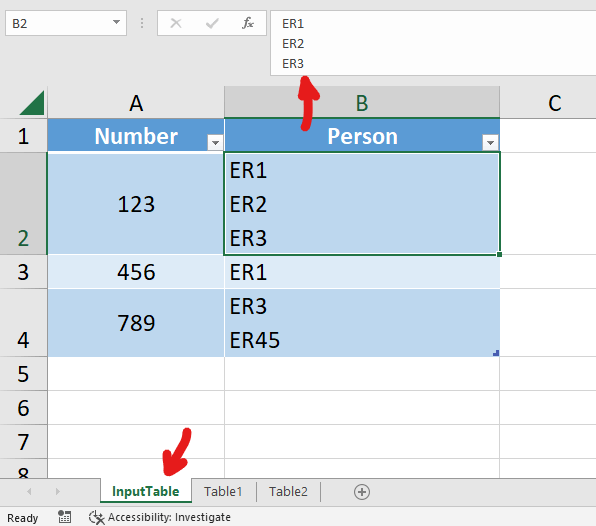Select cell B3 containing only ER1

click(362, 272)
